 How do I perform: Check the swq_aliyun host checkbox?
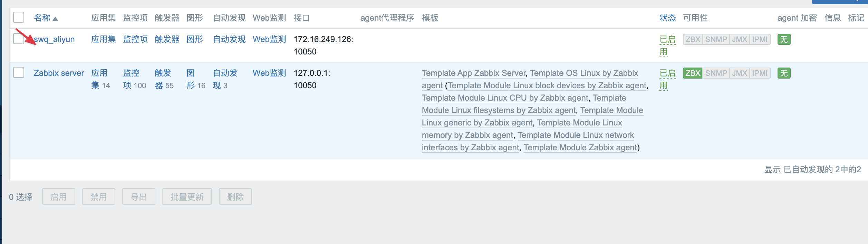point(19,39)
